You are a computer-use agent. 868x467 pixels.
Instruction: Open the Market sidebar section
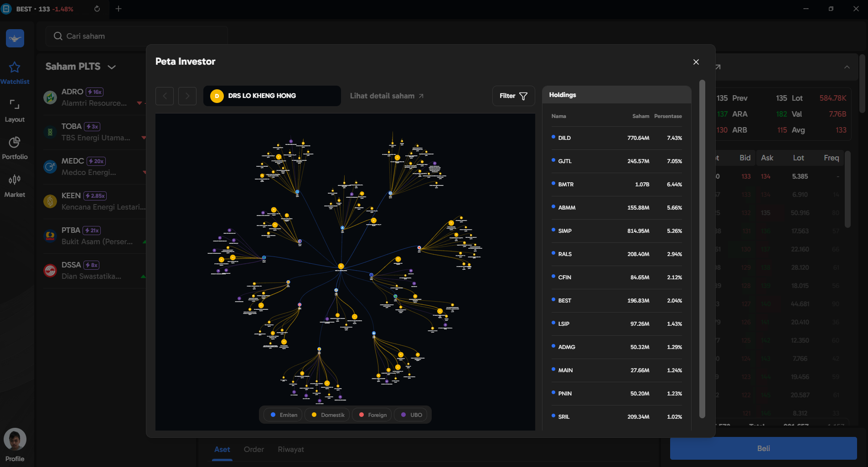tap(15, 186)
